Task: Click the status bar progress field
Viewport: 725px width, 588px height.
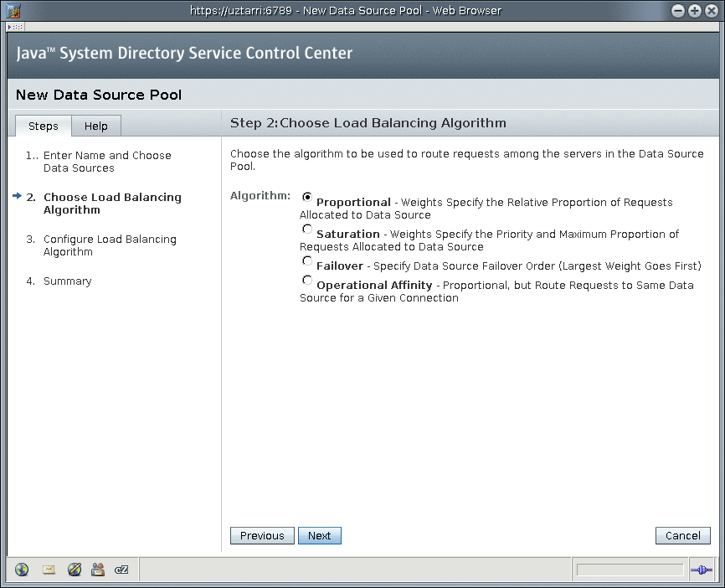Action: [x=630, y=570]
